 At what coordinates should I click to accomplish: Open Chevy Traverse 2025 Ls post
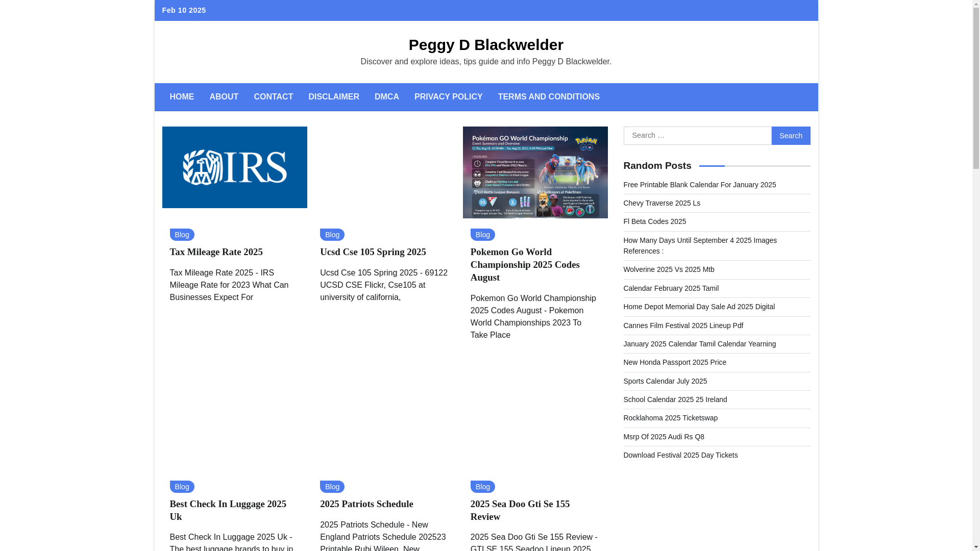pos(662,203)
